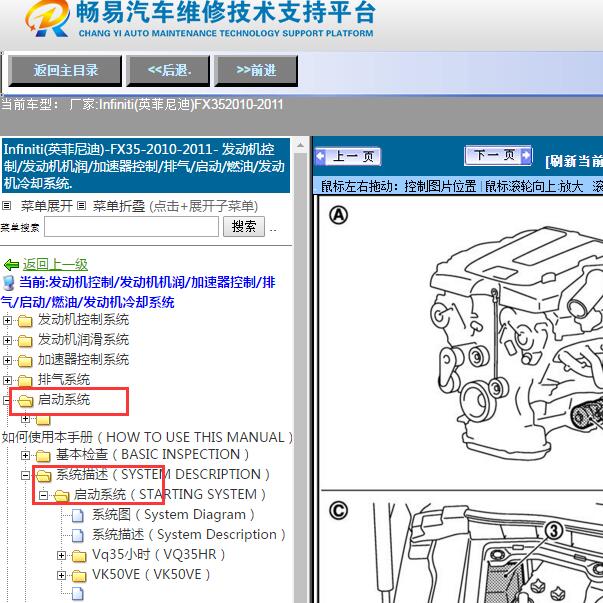This screenshot has width=603, height=603.
Task: Select 加速器控制系统 tree item
Action: point(83,360)
